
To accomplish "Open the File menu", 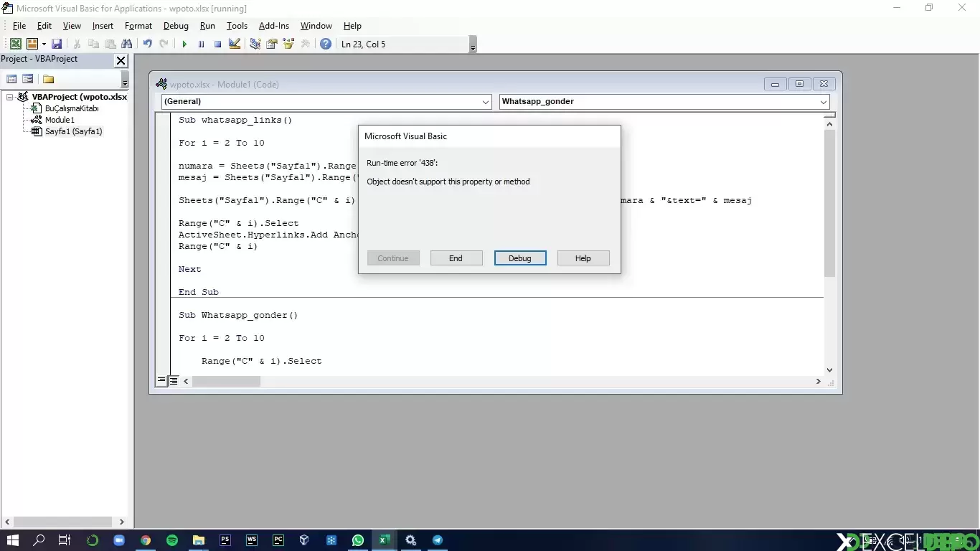I will coord(19,26).
